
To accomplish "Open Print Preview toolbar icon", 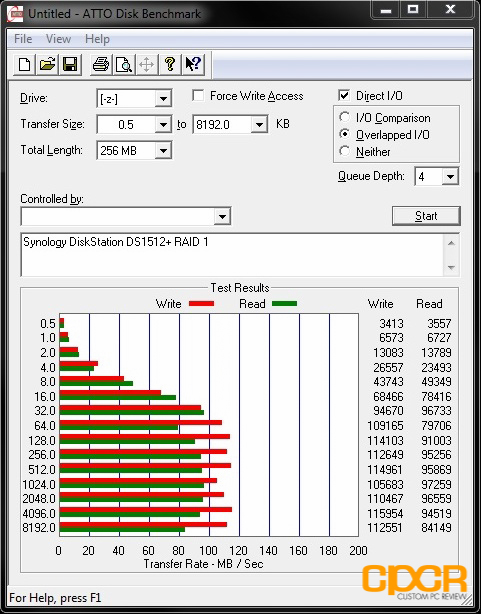I will pyautogui.click(x=123, y=64).
